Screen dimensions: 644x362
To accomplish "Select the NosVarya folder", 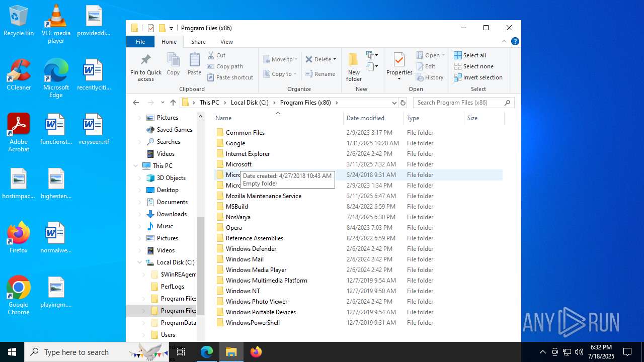I will tap(238, 217).
